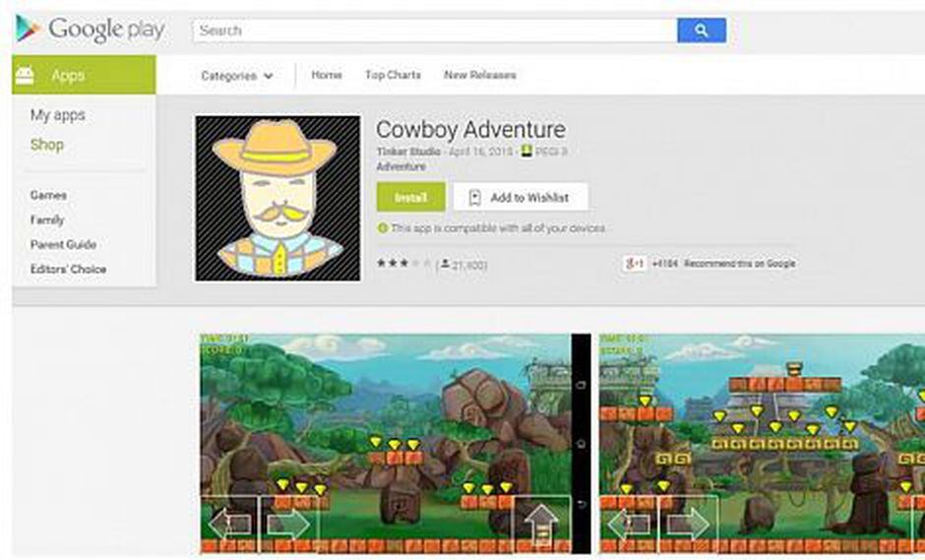This screenshot has width=925, height=560.
Task: Click the Google +1 icon
Action: [634, 264]
